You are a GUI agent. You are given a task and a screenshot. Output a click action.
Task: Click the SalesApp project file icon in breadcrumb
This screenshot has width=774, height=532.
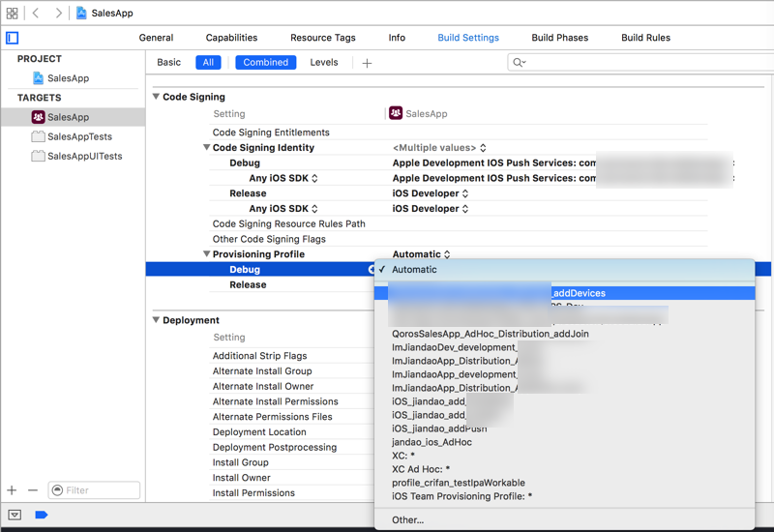point(81,13)
